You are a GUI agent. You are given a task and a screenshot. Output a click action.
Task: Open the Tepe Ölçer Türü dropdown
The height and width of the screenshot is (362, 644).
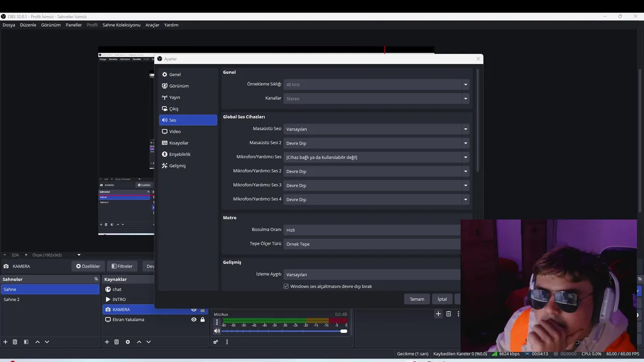click(x=372, y=244)
